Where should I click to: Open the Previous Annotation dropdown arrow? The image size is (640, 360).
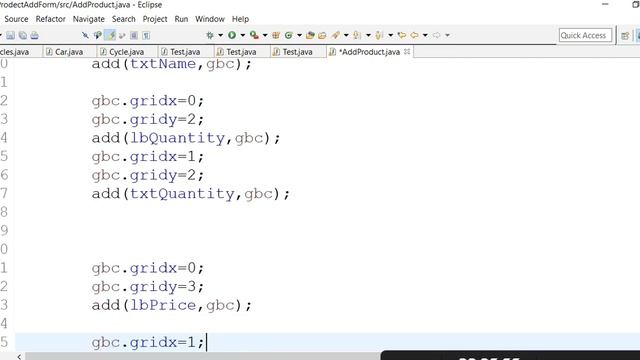(391, 36)
